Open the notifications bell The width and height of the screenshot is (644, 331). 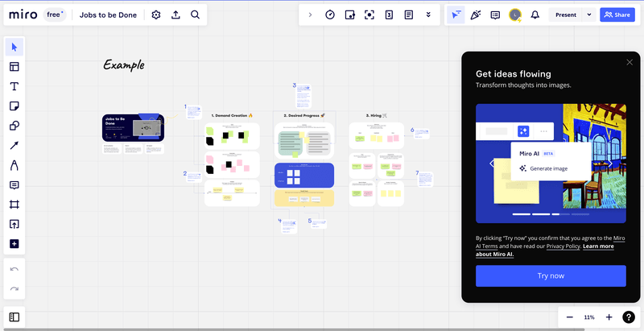tap(535, 14)
